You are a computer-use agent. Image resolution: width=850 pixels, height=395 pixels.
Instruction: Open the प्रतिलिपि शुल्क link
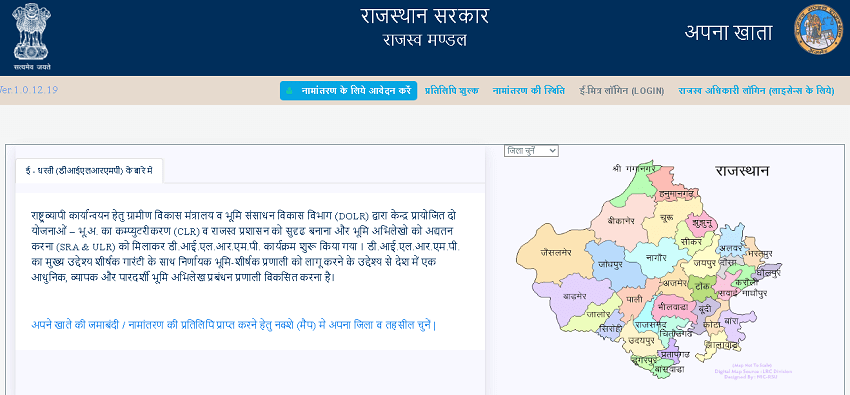451,90
